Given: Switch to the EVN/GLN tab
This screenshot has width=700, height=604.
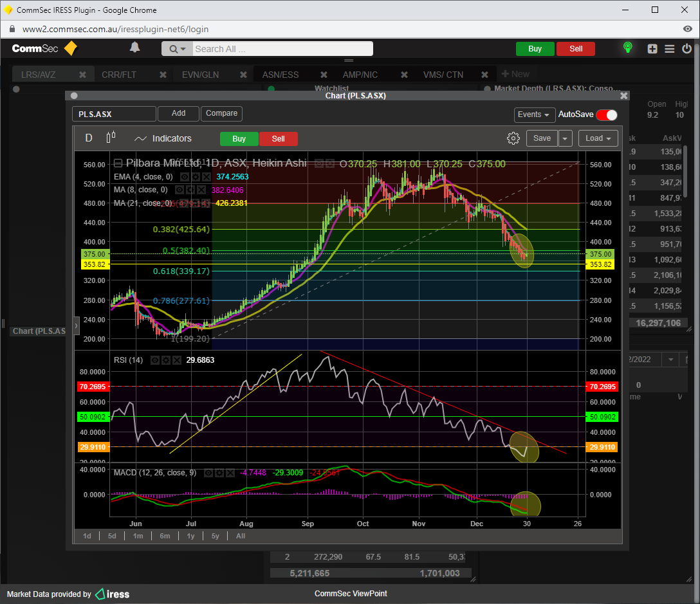Looking at the screenshot, I should click(x=201, y=75).
